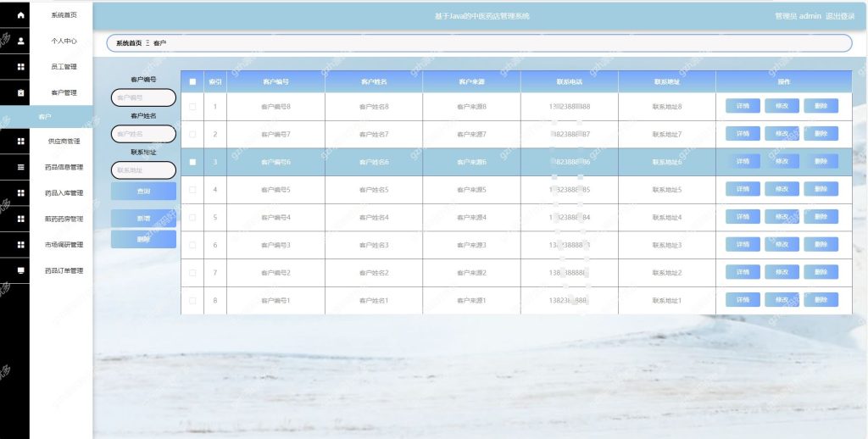The width and height of the screenshot is (868, 439).
Task: Click 修改 for row 客户编号5
Action: pyautogui.click(x=782, y=189)
